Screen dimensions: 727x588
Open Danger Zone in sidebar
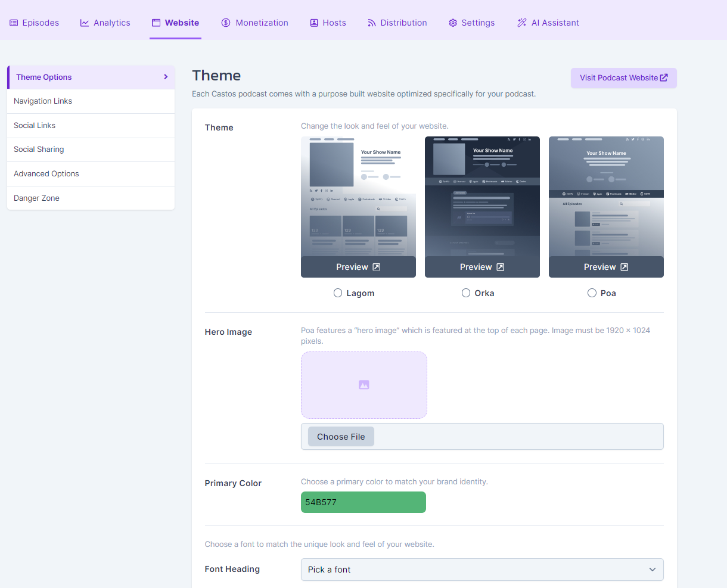(91, 198)
